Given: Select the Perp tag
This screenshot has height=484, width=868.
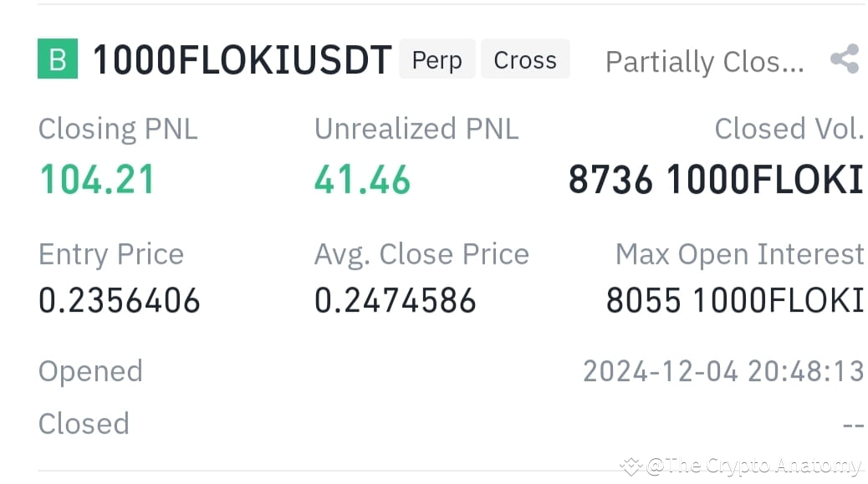Looking at the screenshot, I should click(437, 59).
